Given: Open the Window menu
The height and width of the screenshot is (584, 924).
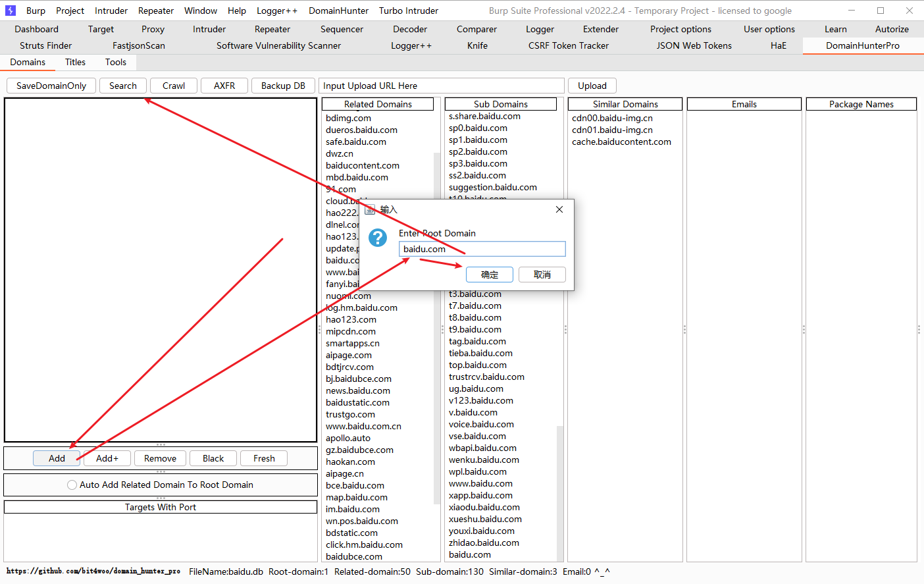Looking at the screenshot, I should click(201, 11).
